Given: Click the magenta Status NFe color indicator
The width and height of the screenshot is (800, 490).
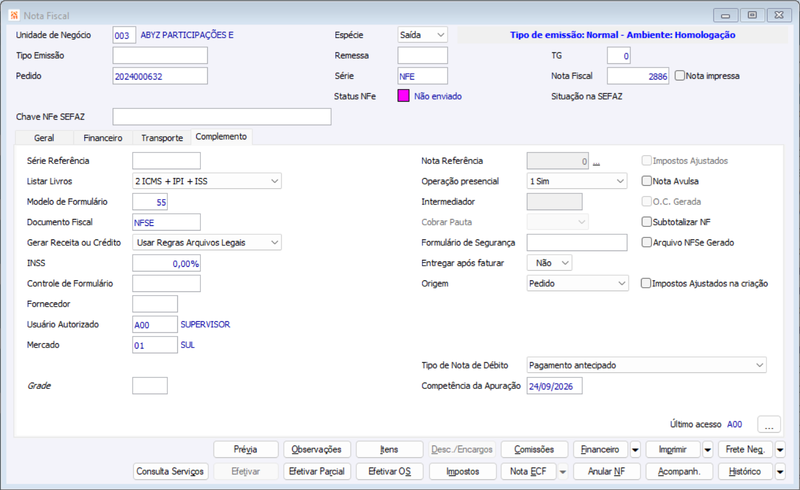Looking at the screenshot, I should [x=403, y=96].
